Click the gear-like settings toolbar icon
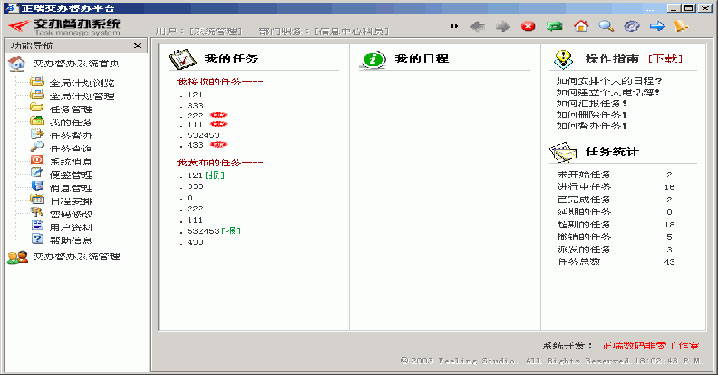Screen dimensions: 718x375 [631, 26]
